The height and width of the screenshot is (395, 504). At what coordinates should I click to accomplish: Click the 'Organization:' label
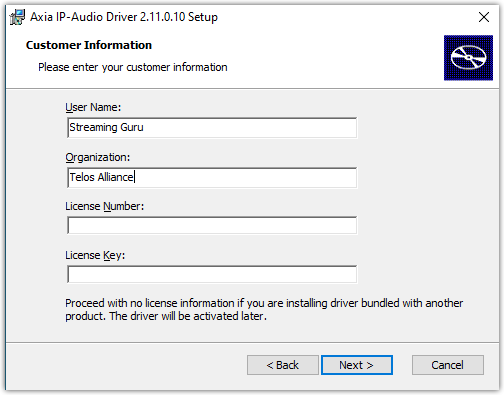pos(98,157)
